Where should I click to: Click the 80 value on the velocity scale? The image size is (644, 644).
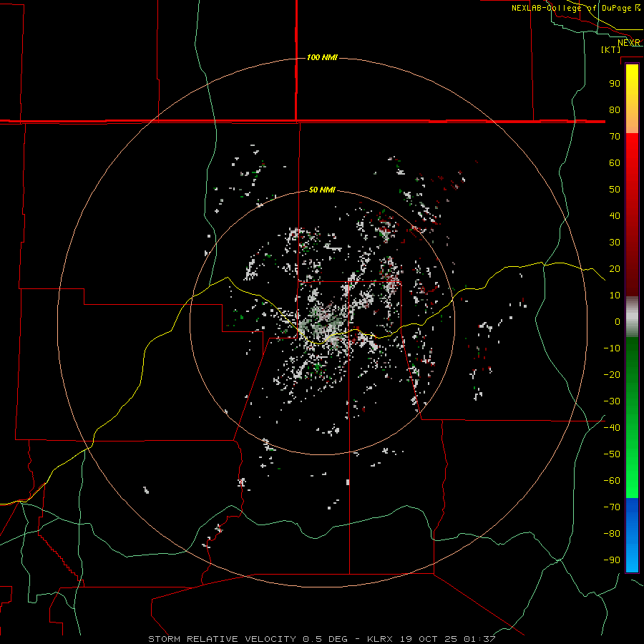tap(615, 109)
